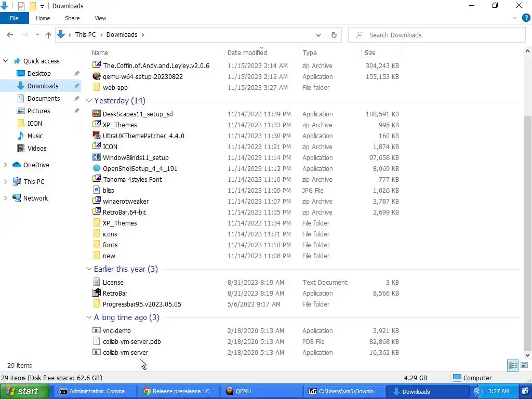Switch to Administrator: Command Prompt taskbar button

[96, 391]
